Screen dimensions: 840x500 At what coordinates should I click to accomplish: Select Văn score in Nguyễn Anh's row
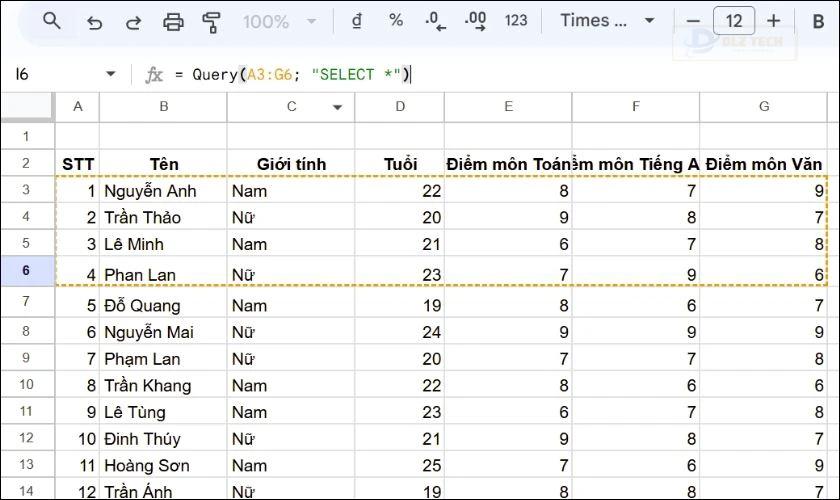coord(764,190)
